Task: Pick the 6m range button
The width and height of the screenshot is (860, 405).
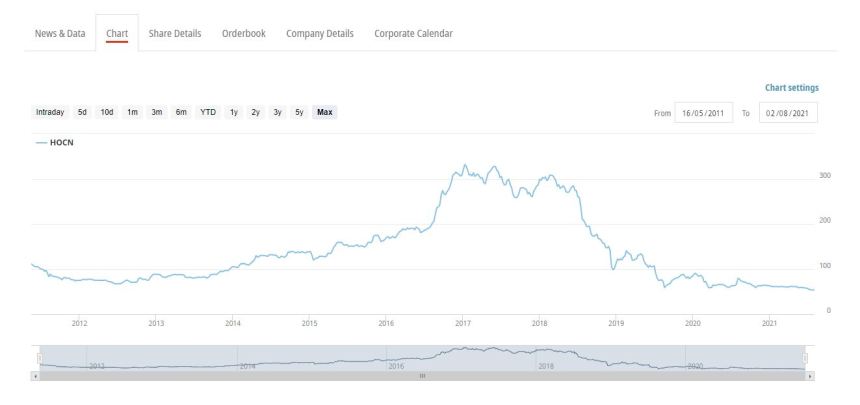Action: [x=181, y=112]
